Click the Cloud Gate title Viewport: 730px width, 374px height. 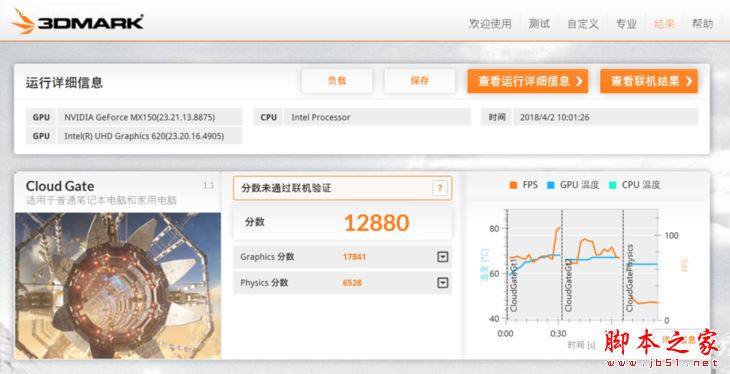click(60, 186)
